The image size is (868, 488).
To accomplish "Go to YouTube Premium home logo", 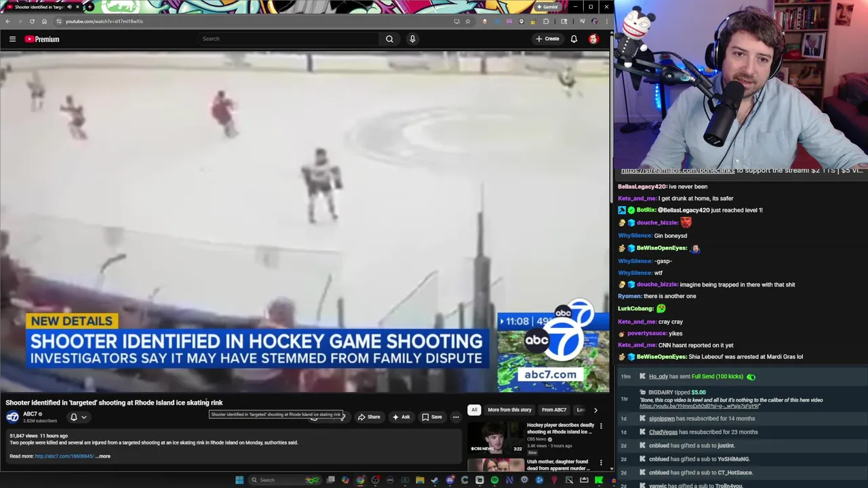I will pyautogui.click(x=42, y=39).
